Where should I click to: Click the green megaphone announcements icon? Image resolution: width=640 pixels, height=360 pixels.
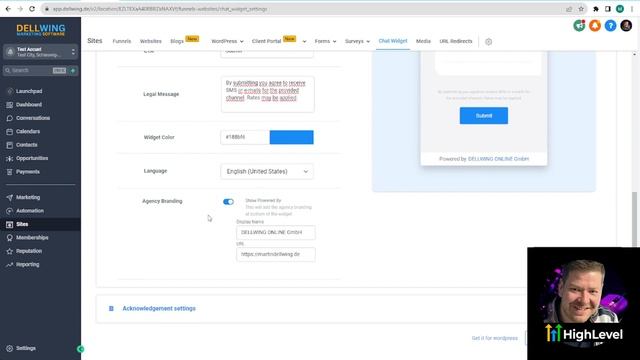579,26
